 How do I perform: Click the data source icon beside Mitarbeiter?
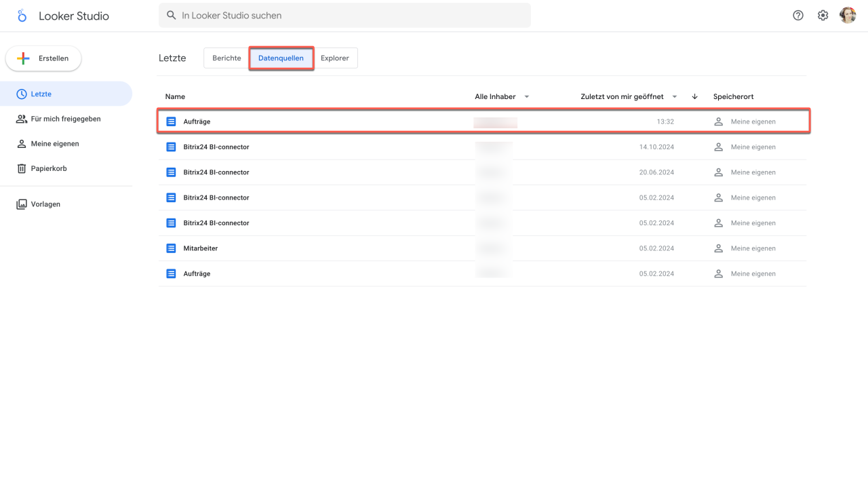pos(172,248)
